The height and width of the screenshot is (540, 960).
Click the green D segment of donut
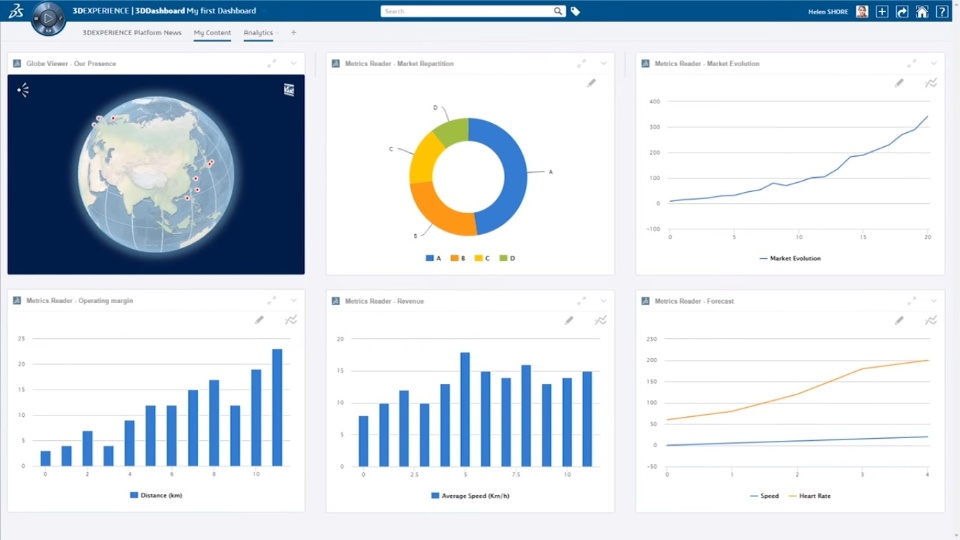(x=453, y=132)
